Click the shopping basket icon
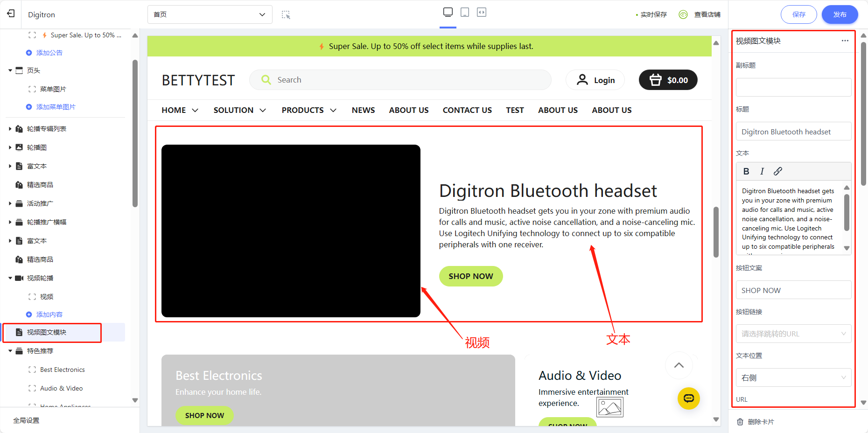868x433 pixels. (656, 80)
